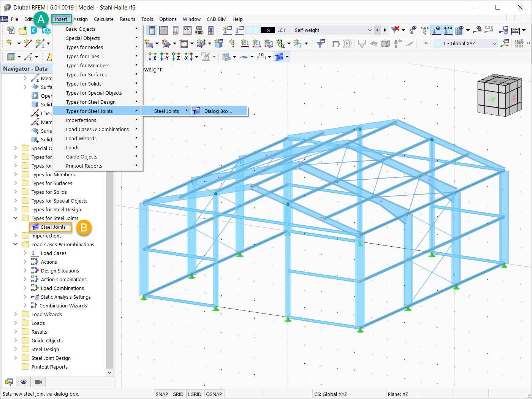Select Printout Reports in navigator tree
The image size is (532, 399).
(x=49, y=367)
